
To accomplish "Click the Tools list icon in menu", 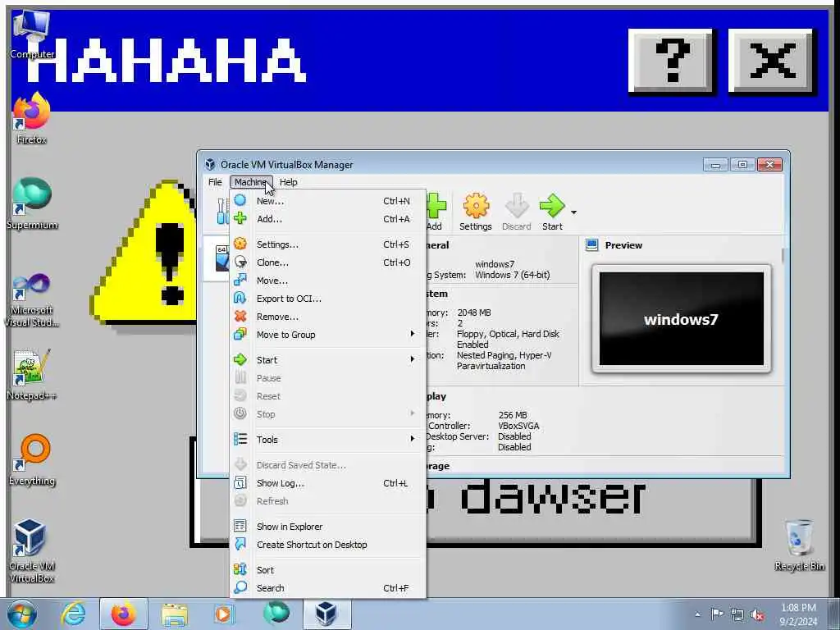I will pyautogui.click(x=240, y=439).
